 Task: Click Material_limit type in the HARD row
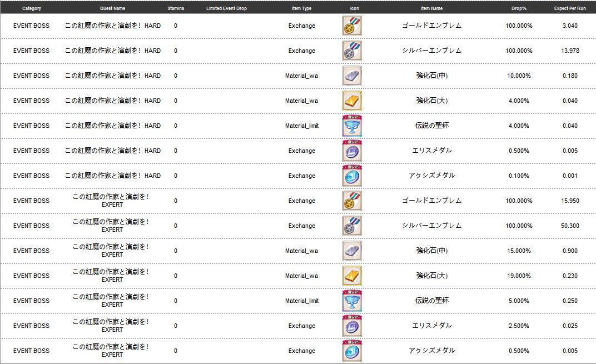tap(302, 126)
